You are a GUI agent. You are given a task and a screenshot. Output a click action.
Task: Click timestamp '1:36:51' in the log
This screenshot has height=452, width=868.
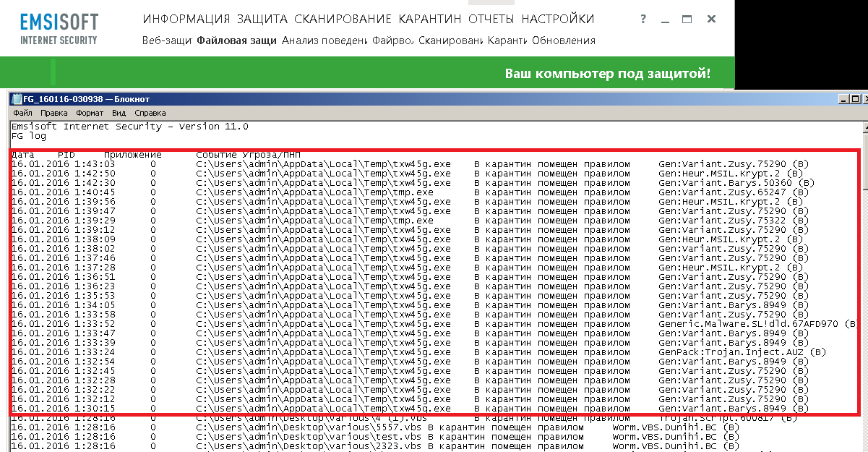pos(95,277)
